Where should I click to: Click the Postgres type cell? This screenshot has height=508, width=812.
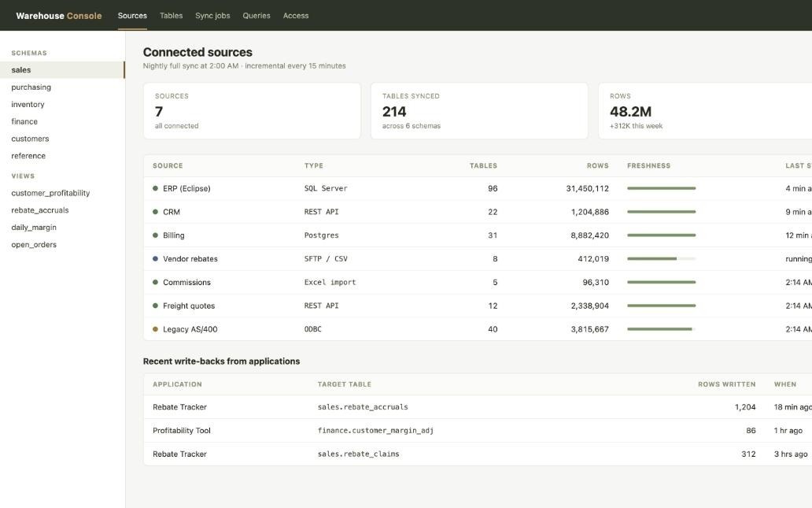click(321, 235)
